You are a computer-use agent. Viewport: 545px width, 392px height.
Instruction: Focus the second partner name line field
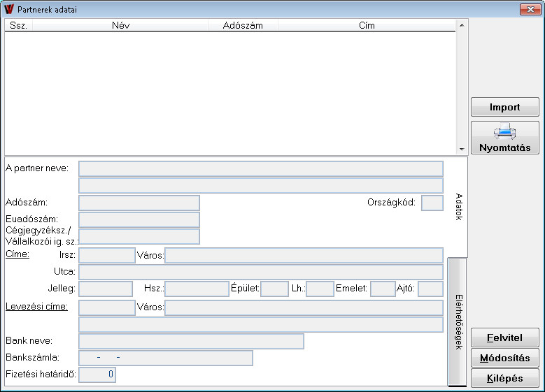pos(261,186)
